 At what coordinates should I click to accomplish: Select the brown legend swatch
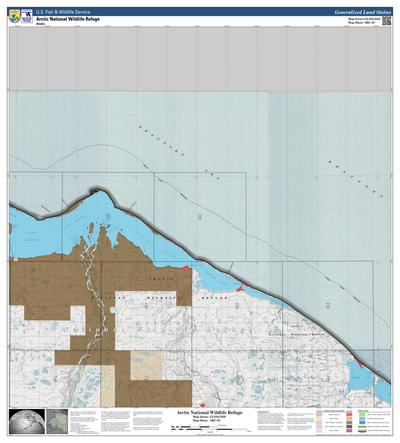(349, 422)
